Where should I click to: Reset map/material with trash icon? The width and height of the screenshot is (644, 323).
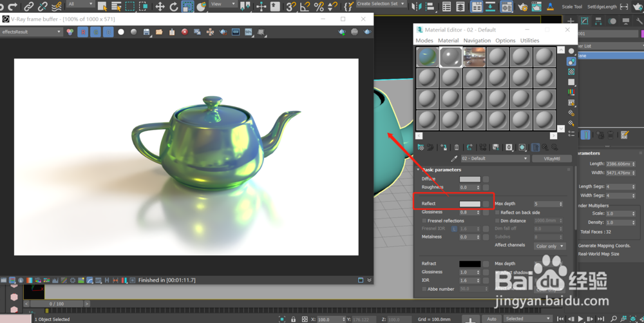coord(457,147)
